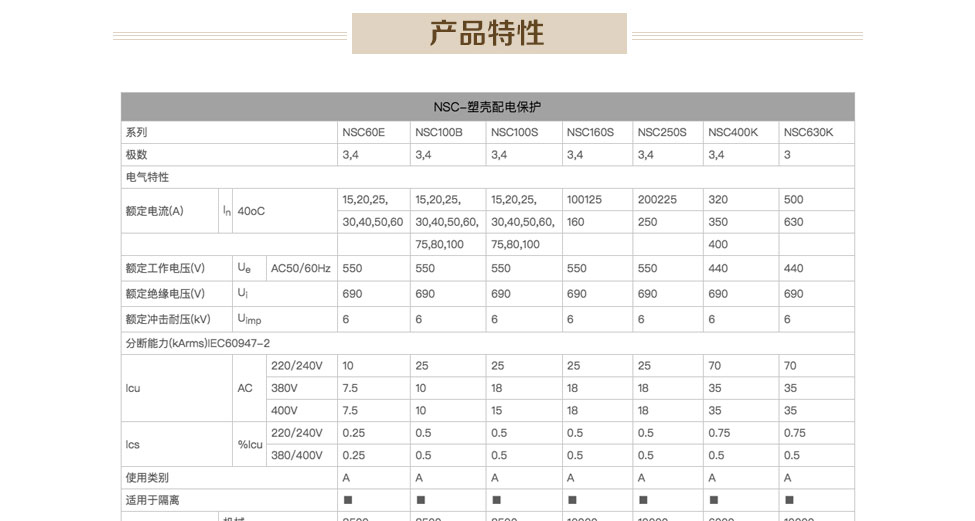Select the NSC630K column header
Viewport: 975px width, 521px height.
[808, 133]
